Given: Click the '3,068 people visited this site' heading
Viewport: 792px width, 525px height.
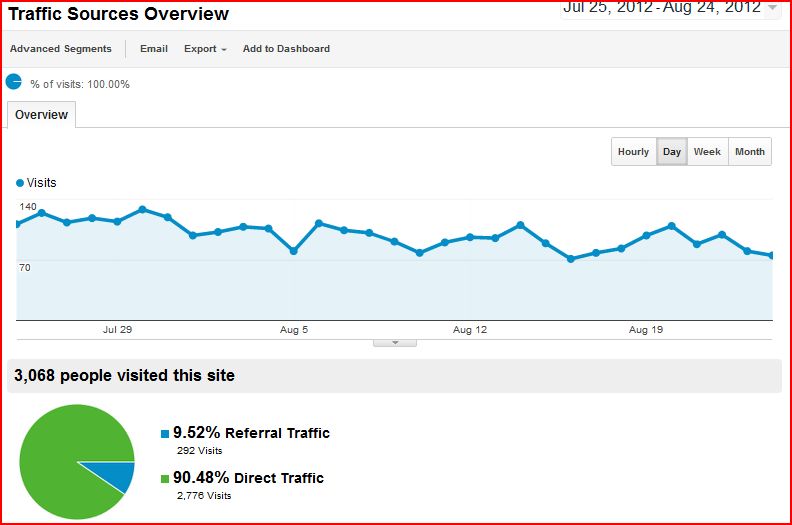Looking at the screenshot, I should 124,375.
